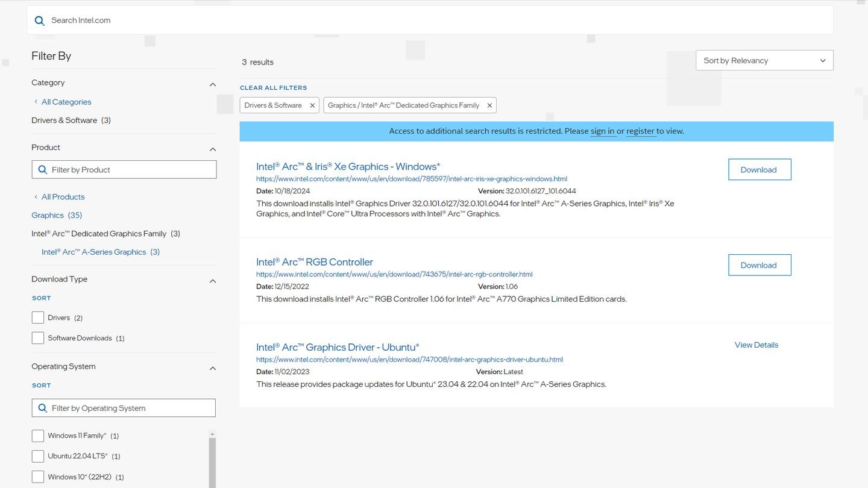The width and height of the screenshot is (868, 488).
Task: Click the date 10/18/2024
Action: 292,191
